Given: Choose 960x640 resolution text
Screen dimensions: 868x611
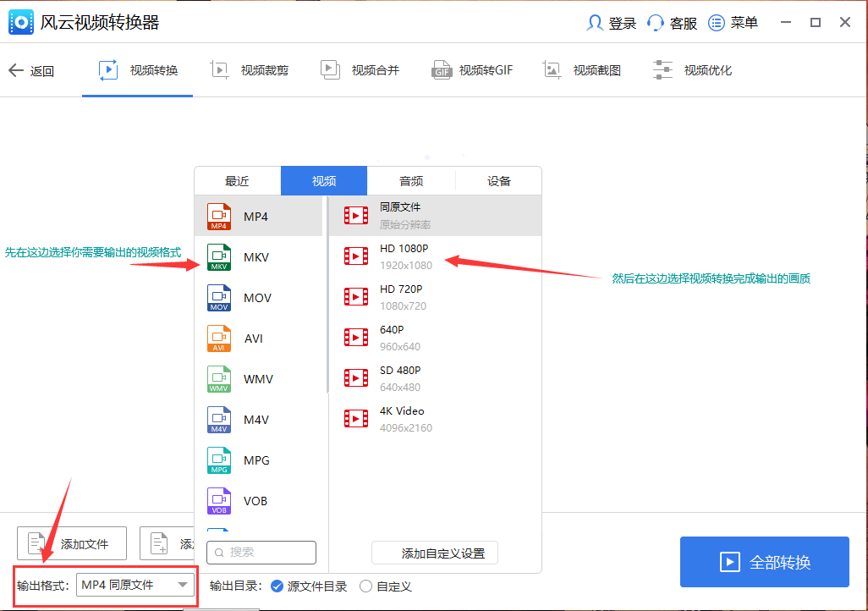Looking at the screenshot, I should coord(400,347).
